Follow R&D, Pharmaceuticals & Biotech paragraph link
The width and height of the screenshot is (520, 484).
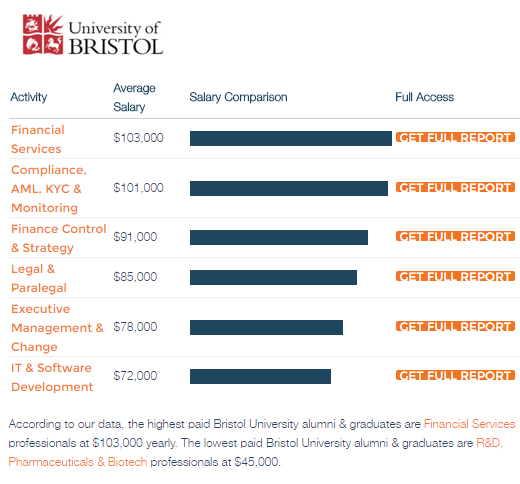pos(255,452)
